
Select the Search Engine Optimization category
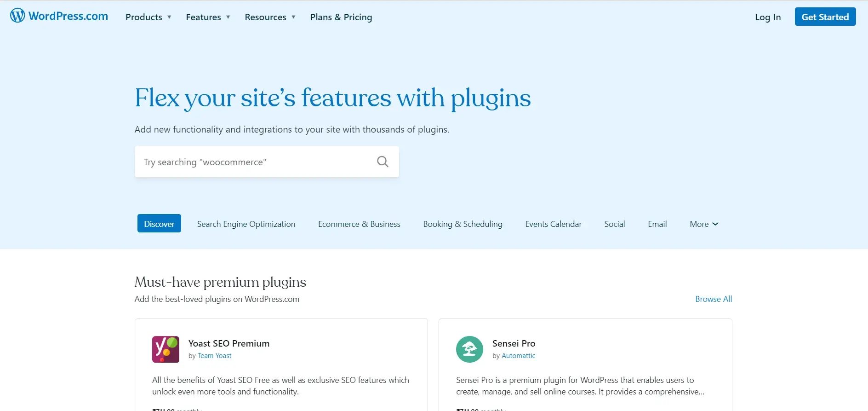[246, 224]
